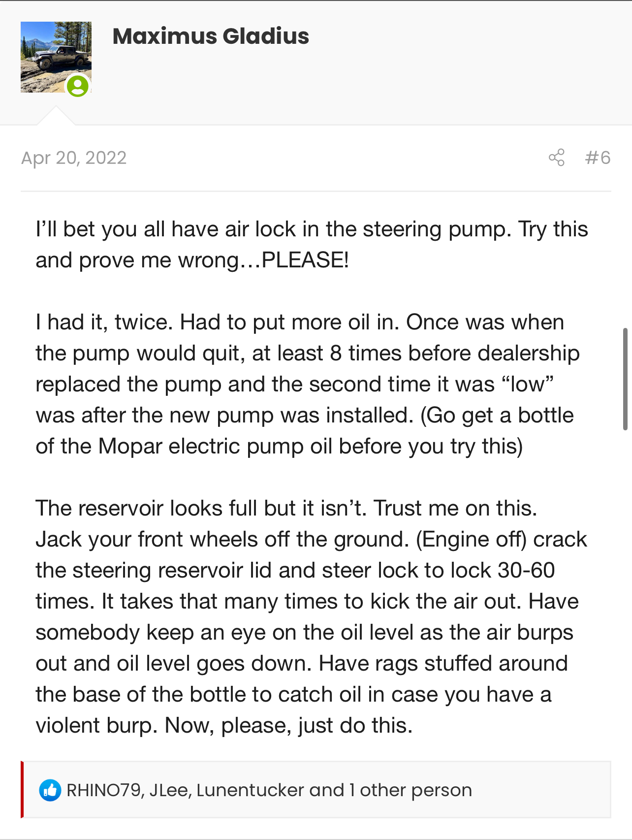Click the Apr 20, 2022 date

74,158
